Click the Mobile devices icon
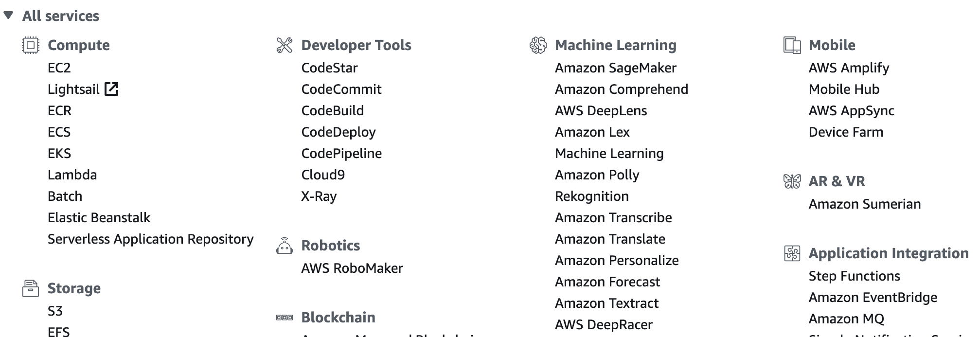980x337 pixels. click(792, 45)
